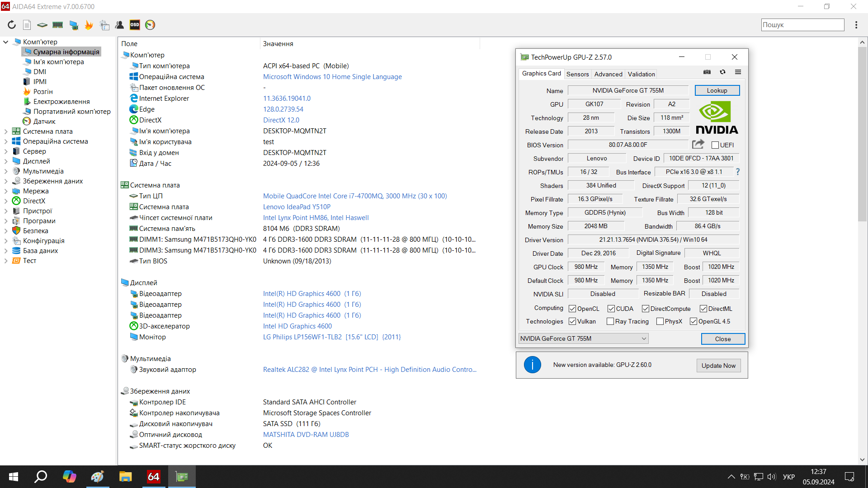Click the gauge sensor toolbar icon
The width and height of the screenshot is (868, 488).
point(150,25)
